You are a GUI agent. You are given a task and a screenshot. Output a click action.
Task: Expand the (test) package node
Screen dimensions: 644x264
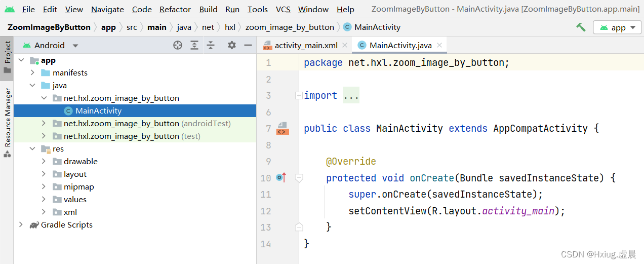click(44, 136)
